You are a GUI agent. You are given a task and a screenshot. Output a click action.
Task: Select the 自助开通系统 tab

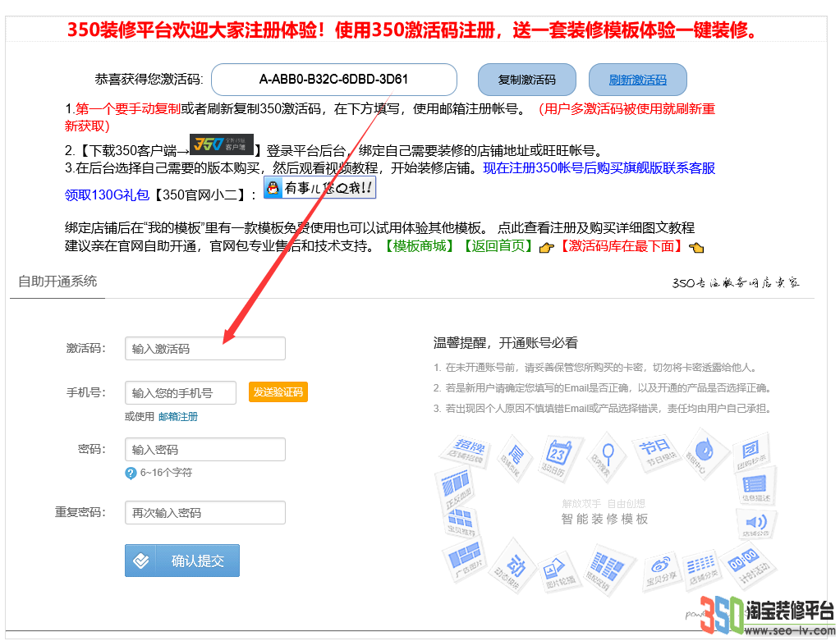pyautogui.click(x=57, y=282)
